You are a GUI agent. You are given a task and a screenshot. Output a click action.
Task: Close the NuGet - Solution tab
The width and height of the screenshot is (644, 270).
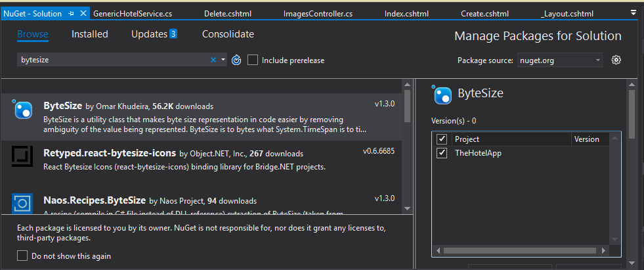point(83,14)
